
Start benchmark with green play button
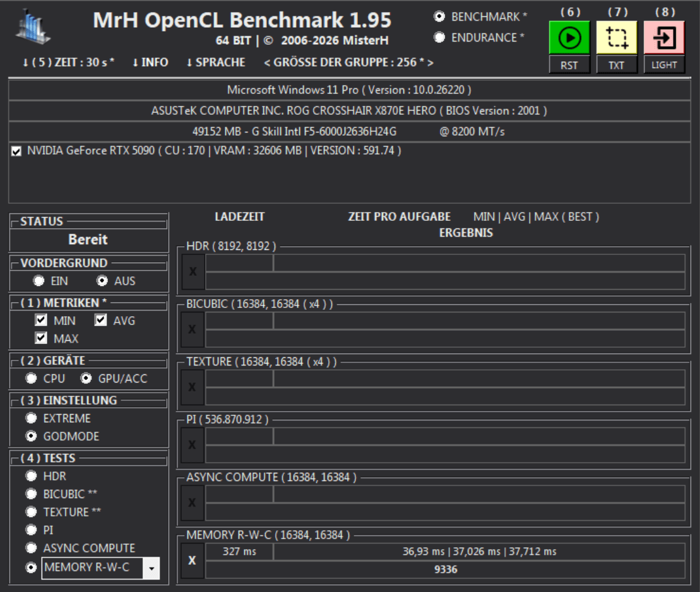click(x=569, y=38)
